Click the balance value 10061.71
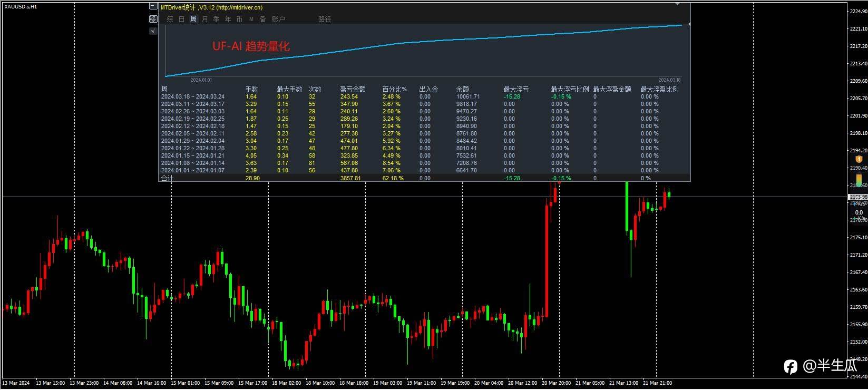This screenshot has width=868, height=390. [468, 96]
